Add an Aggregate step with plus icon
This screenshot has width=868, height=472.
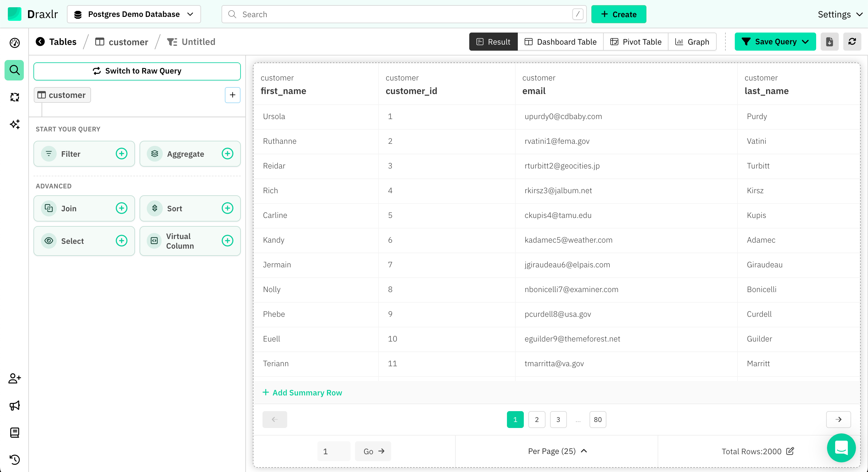pyautogui.click(x=228, y=154)
